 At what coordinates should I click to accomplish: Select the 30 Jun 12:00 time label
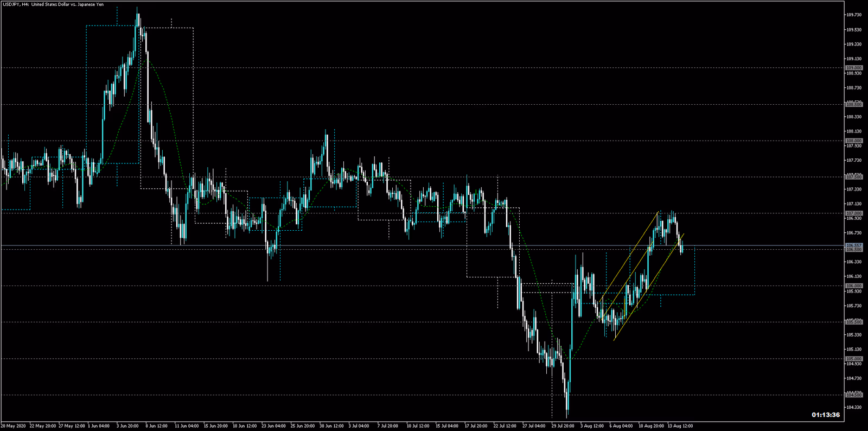pos(331,426)
